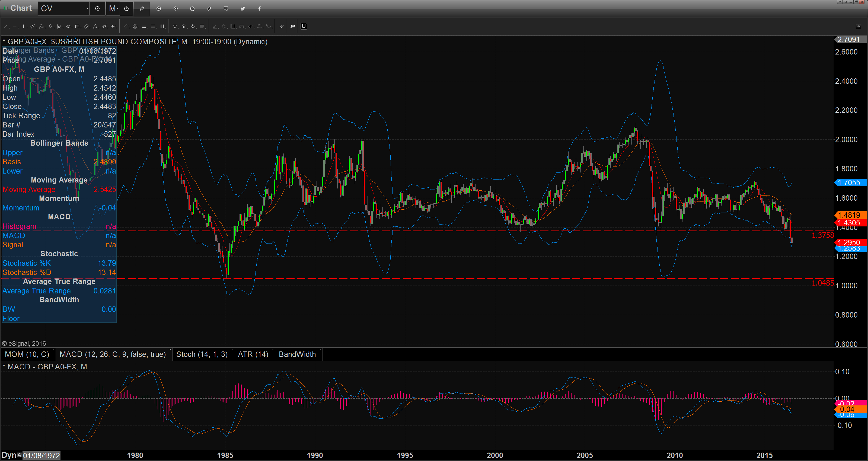
Task: Switch to the MOM (10, C) tab
Action: pos(27,354)
